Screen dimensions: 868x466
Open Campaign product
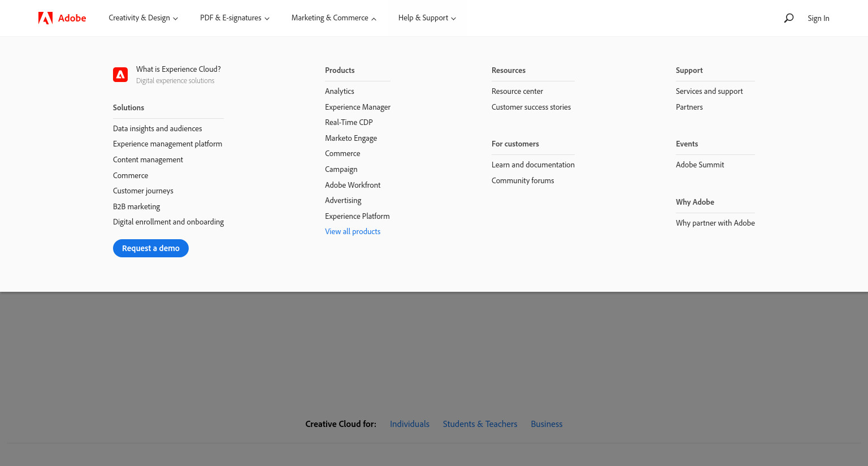(x=341, y=169)
